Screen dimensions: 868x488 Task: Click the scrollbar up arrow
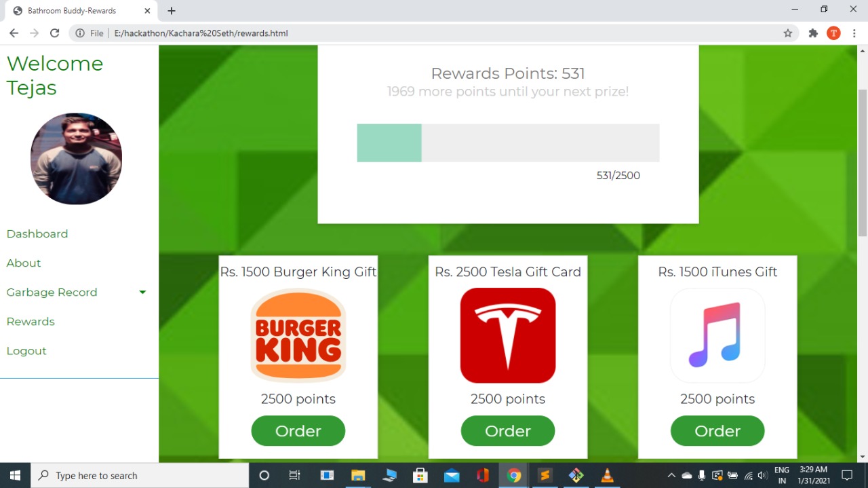[x=863, y=50]
